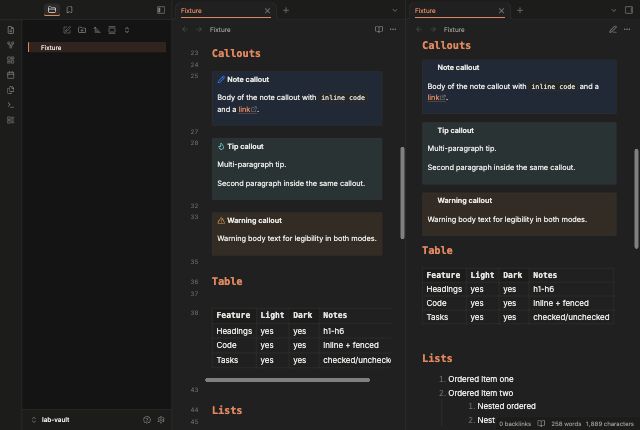Open today's daily note from the ribbon
640x430 pixels.
[x=11, y=75]
